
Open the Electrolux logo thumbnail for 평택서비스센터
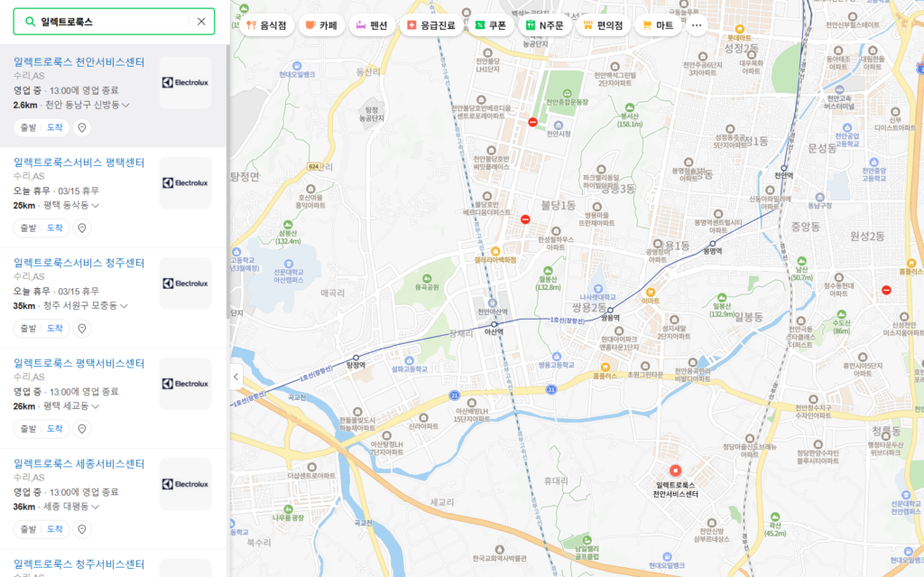click(x=185, y=384)
